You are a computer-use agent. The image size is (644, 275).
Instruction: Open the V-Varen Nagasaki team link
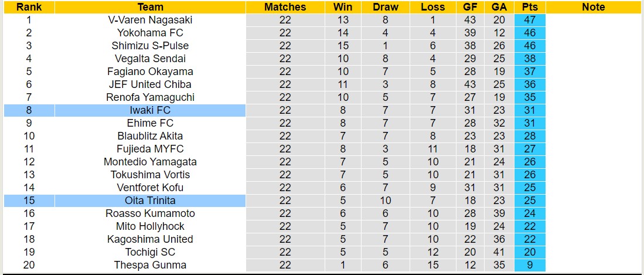pos(150,20)
